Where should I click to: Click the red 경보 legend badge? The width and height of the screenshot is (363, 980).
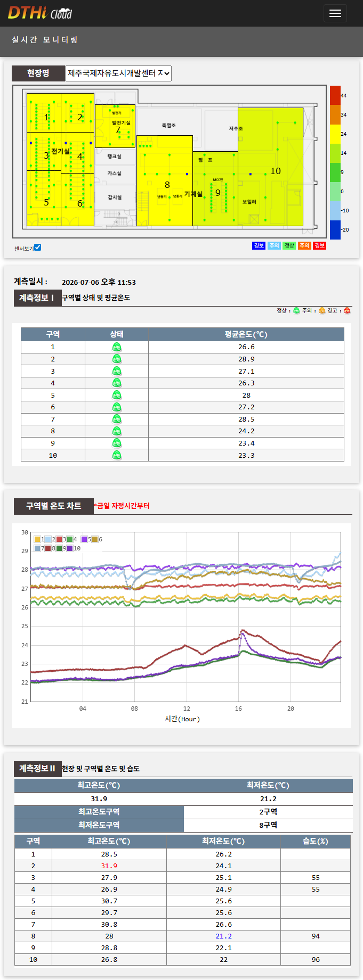(319, 245)
